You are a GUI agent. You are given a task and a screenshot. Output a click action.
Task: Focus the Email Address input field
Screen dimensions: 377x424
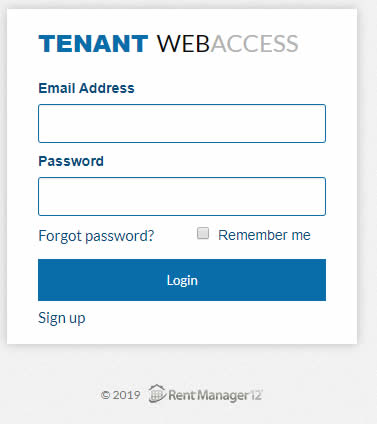(x=182, y=124)
